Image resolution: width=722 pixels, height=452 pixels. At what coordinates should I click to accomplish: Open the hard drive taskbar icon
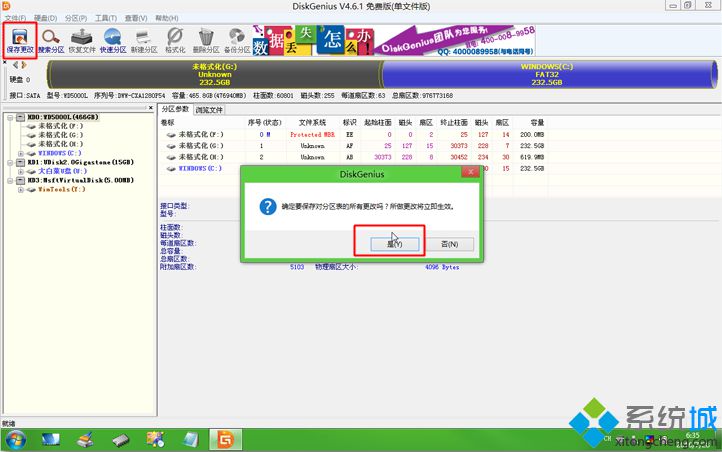pos(121,440)
